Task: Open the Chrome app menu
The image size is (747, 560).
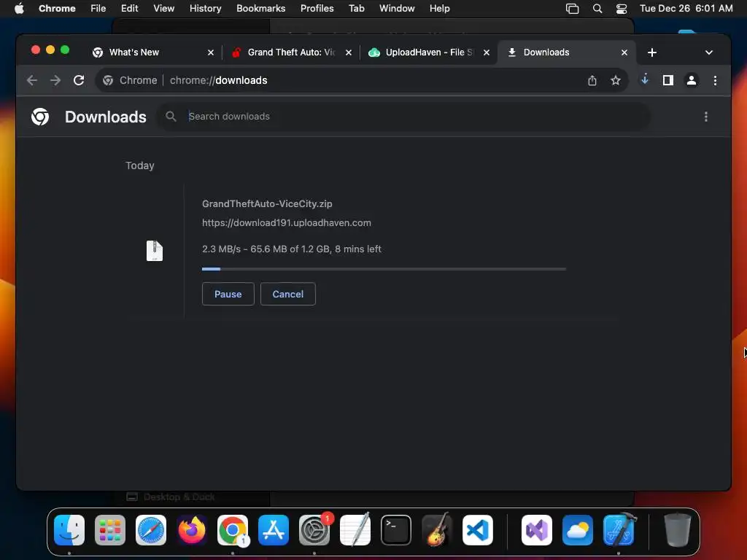Action: coord(57,9)
